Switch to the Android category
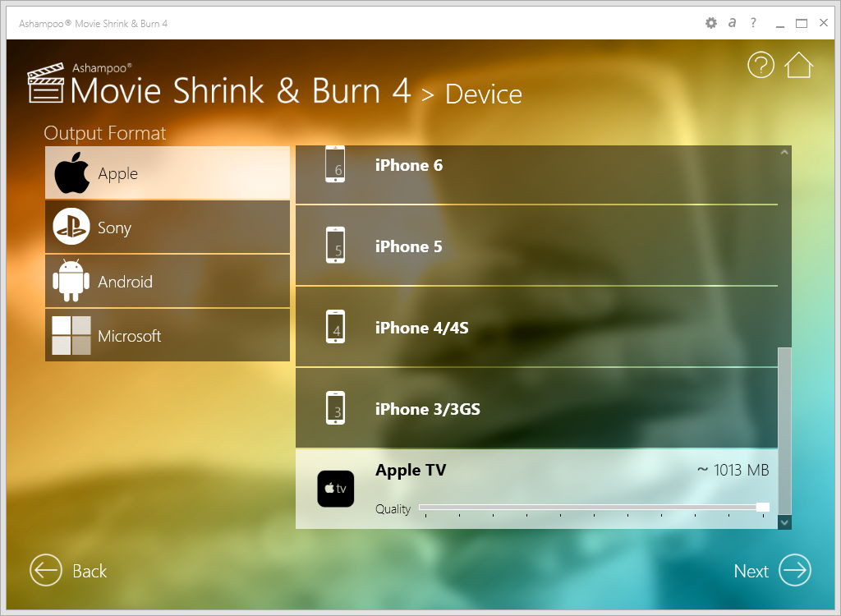Image resolution: width=841 pixels, height=616 pixels. pos(168,281)
